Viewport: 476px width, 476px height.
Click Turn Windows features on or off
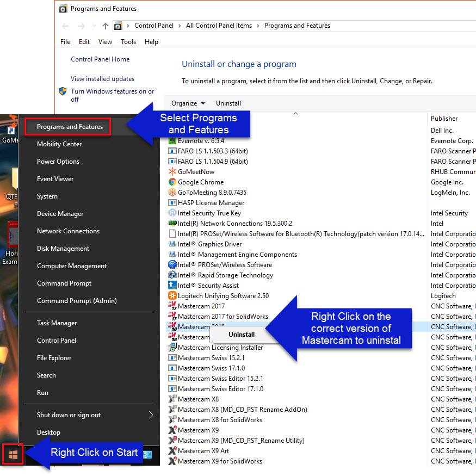click(112, 95)
